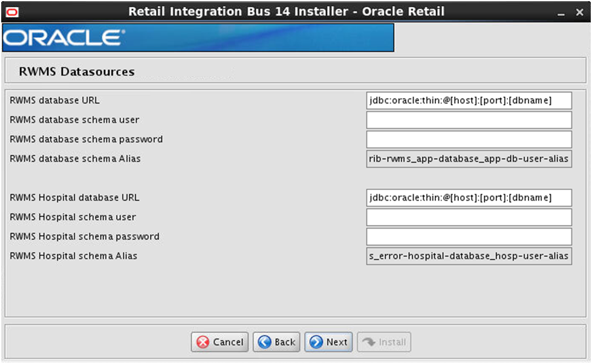The height and width of the screenshot is (364, 592).
Task: Focus the RWMS Hospital database URL field
Action: tap(469, 198)
